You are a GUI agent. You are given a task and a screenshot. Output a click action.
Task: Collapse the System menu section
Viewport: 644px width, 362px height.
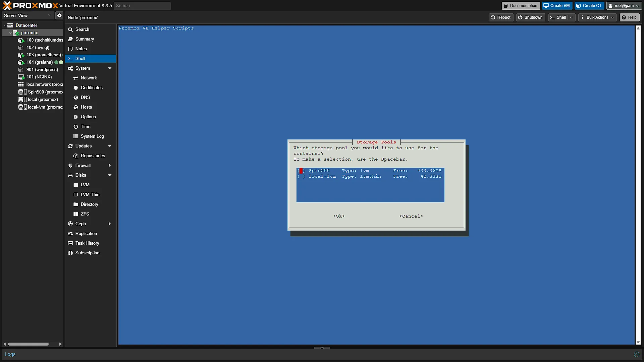click(x=110, y=68)
